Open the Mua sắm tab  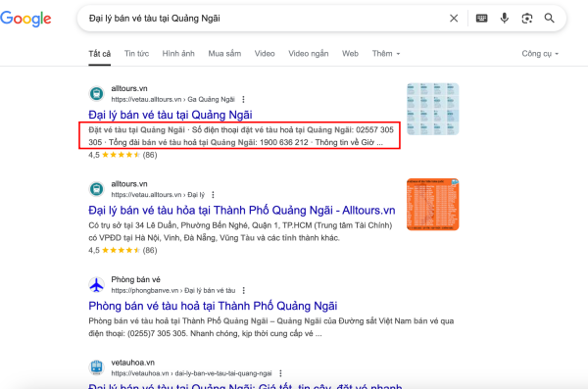(x=224, y=54)
